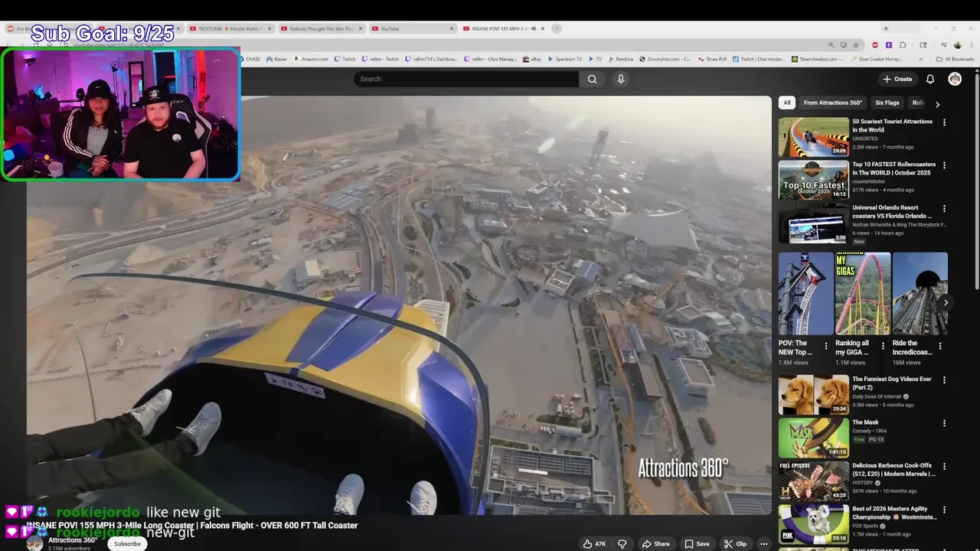Open the POV: The NEW Top short

coord(805,294)
